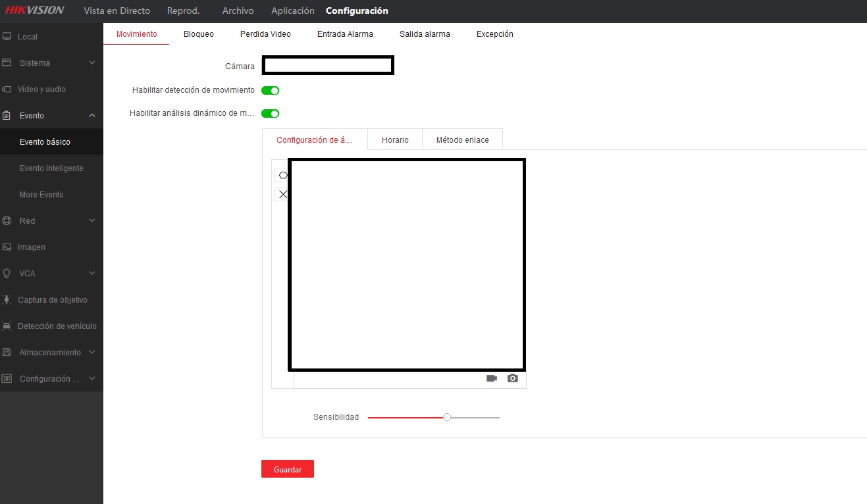Click the Sensibilidad slider handle
The width and height of the screenshot is (867, 504).
[447, 417]
